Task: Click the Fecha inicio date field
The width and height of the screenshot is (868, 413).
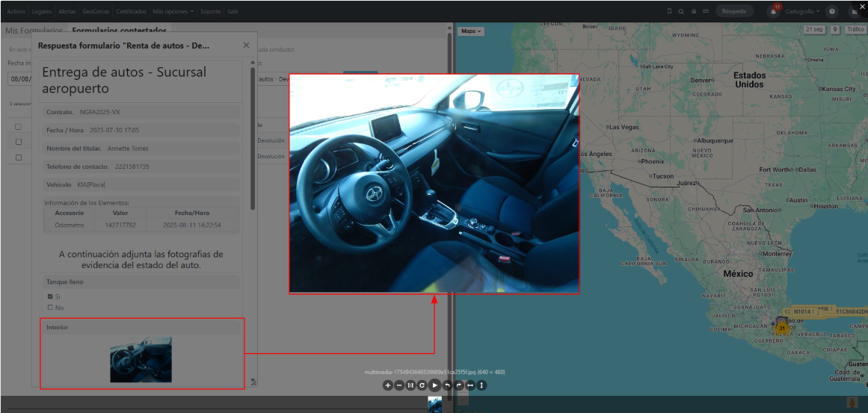Action: click(x=21, y=78)
